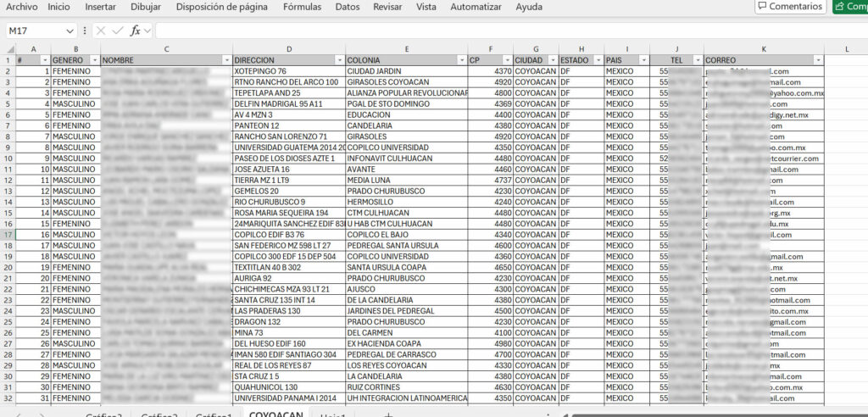868x417 pixels.
Task: Click cell DELFIN MADRIGAL 95 A11
Action: pos(288,104)
